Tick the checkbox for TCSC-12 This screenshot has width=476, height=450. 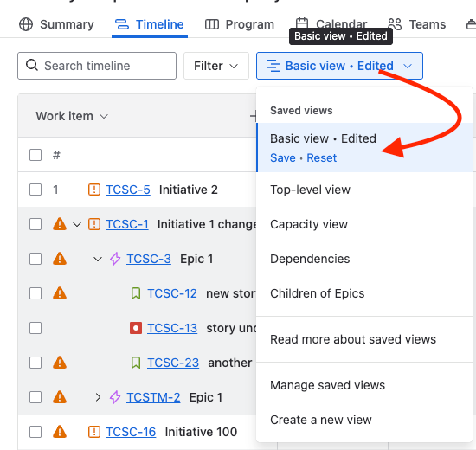click(x=35, y=293)
